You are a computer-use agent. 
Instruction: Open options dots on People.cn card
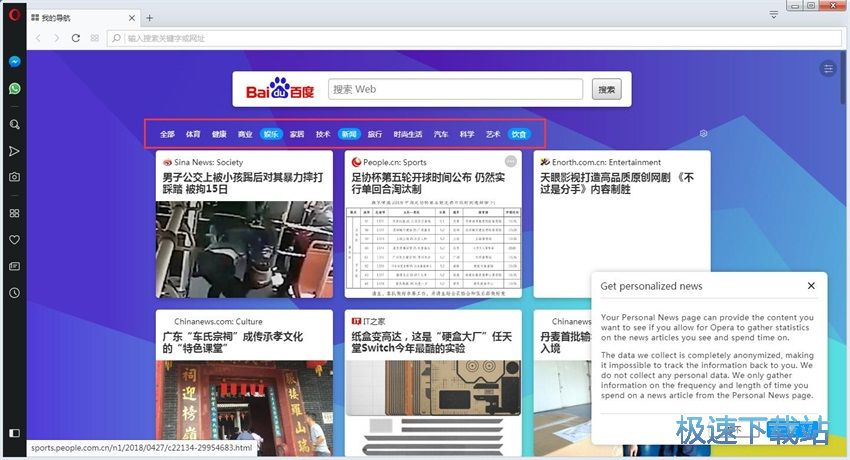(511, 161)
